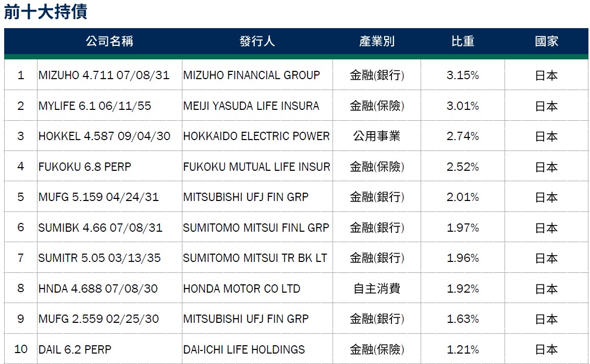Viewport: 590px width, 364px height.
Task: Select SUMITR 5.05 03/13/35 holding
Action: [99, 258]
